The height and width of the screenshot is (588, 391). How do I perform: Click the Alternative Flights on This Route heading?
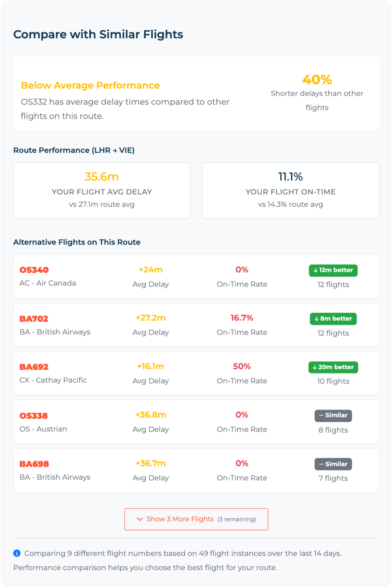pos(77,242)
